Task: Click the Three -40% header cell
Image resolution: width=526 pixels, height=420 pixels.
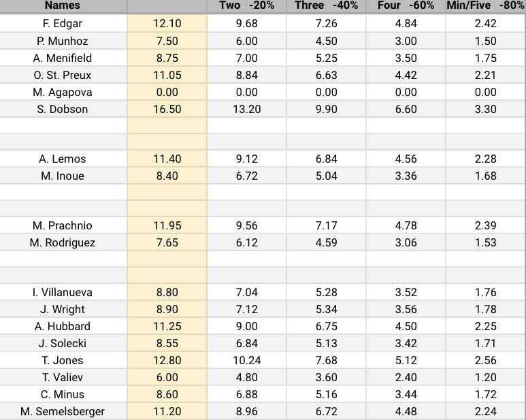Action: point(327,5)
